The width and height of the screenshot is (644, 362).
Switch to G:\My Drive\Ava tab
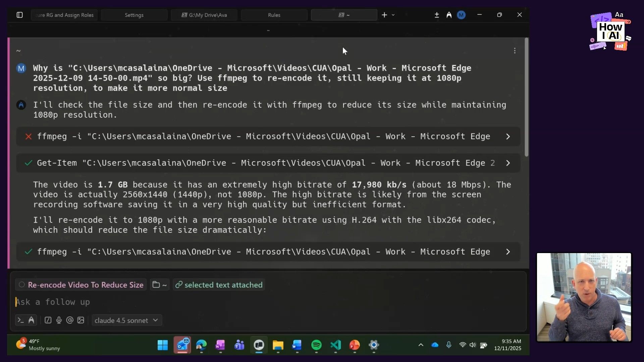pyautogui.click(x=204, y=15)
